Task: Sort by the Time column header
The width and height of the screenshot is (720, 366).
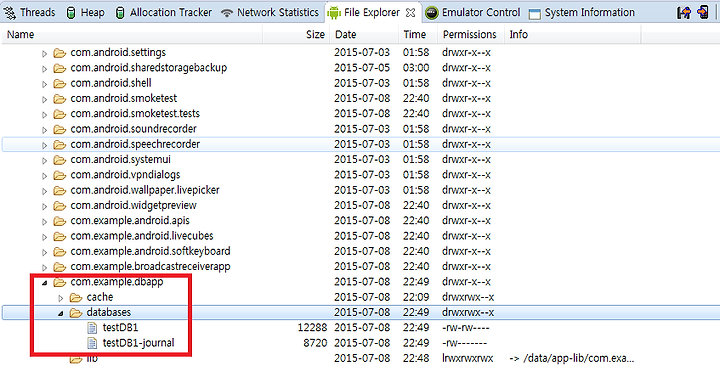Action: [x=418, y=34]
